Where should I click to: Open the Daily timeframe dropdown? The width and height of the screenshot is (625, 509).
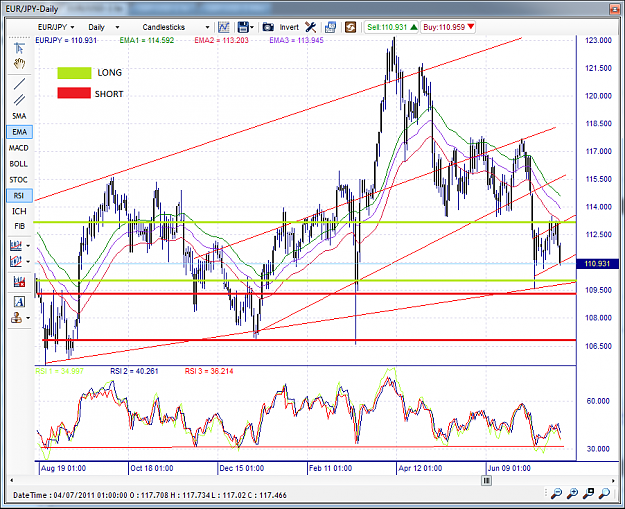tap(104, 27)
